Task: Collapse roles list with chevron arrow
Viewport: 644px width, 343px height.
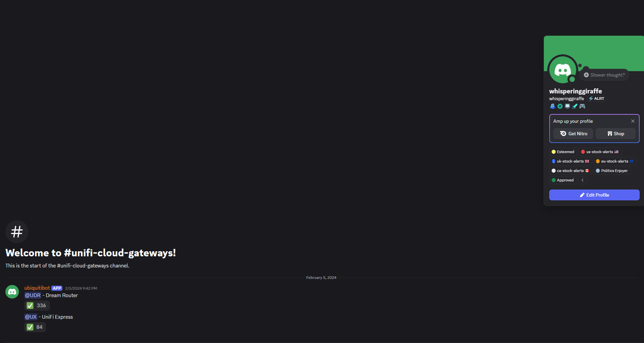Action: (583, 180)
